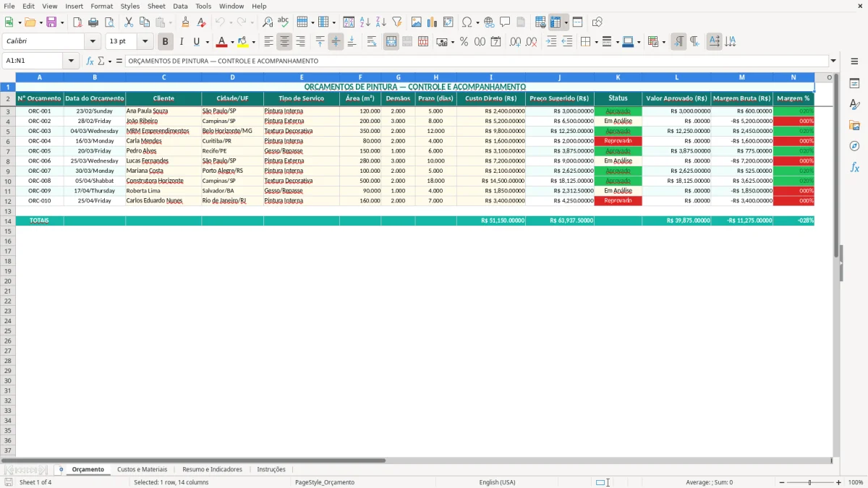The height and width of the screenshot is (488, 868).
Task: Toggle Merge and Center Cells
Action: pyautogui.click(x=391, y=42)
